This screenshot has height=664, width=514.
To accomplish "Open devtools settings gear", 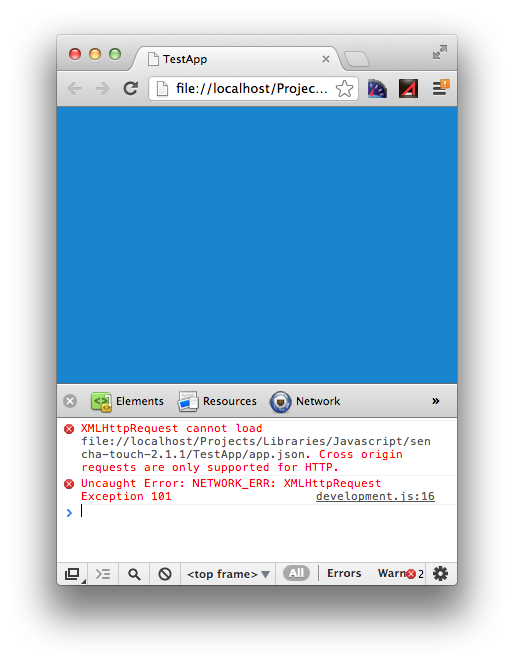I will click(x=440, y=574).
